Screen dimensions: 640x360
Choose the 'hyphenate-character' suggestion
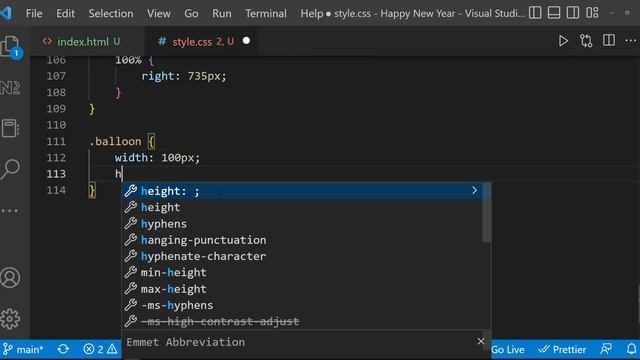pyautogui.click(x=302, y=256)
